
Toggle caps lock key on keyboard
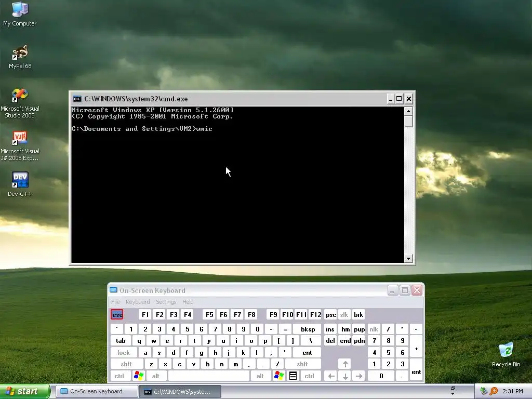click(124, 353)
